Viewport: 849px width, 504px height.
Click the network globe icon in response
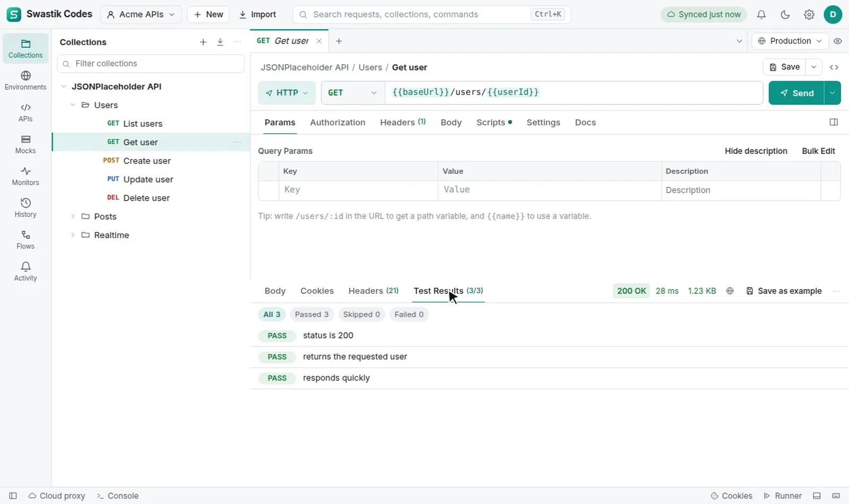(x=730, y=291)
